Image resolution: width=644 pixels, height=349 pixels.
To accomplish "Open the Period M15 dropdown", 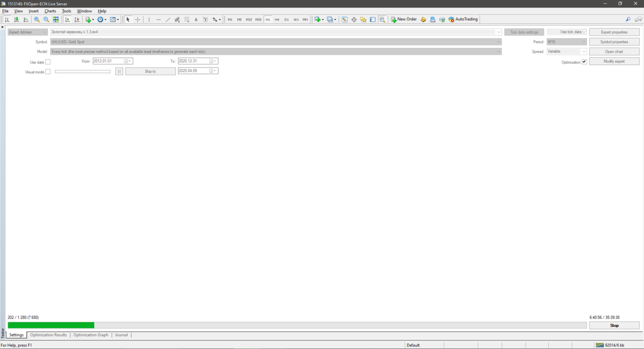I will click(567, 42).
